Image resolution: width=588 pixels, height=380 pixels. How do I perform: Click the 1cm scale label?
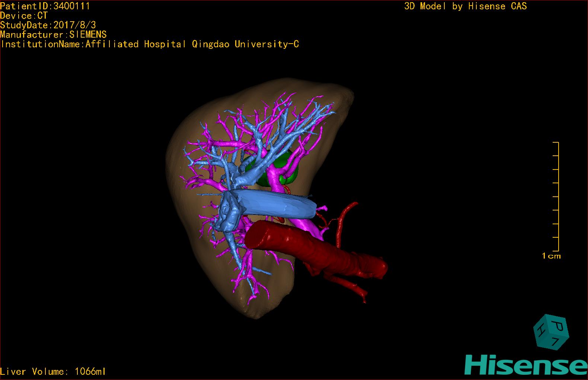pos(551,256)
